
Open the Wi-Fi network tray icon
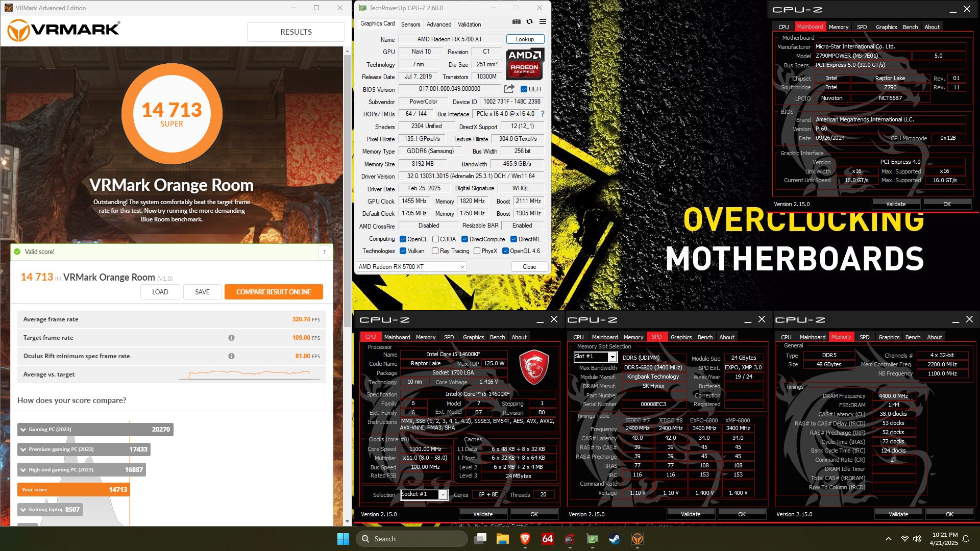pos(904,539)
